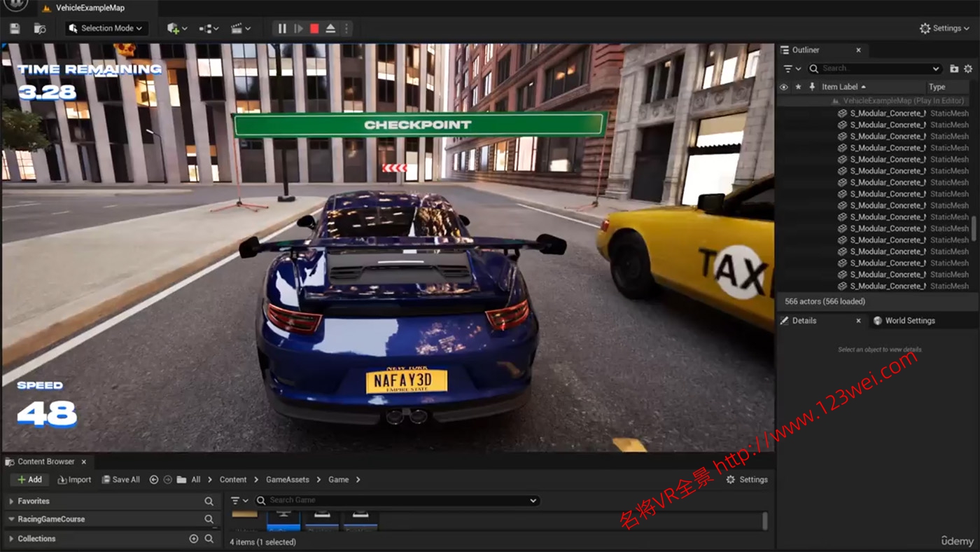The height and width of the screenshot is (552, 980).
Task: Switch to the World Settings tab
Action: [x=909, y=321]
